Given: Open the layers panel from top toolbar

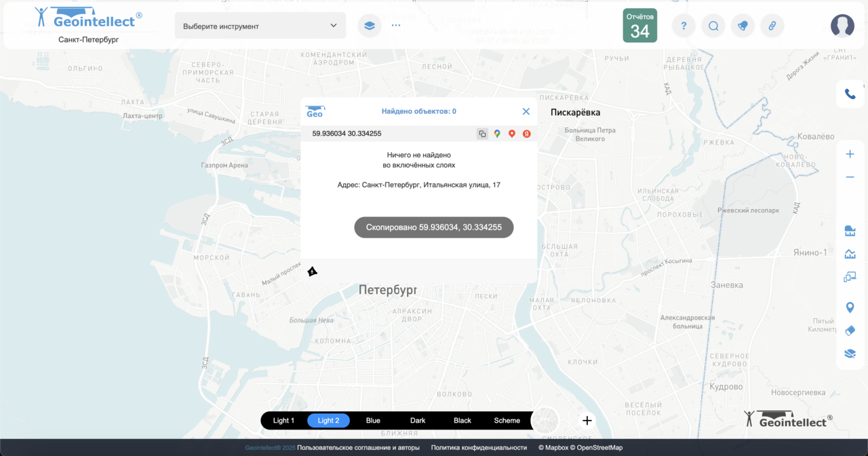Looking at the screenshot, I should click(370, 26).
